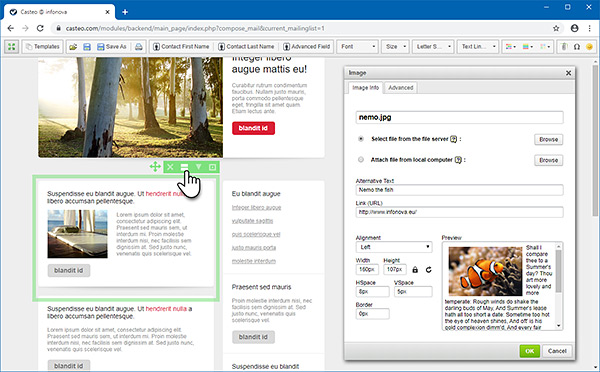Screen dimensions: 600x372
Task: Reload the browser page
Action: point(40,28)
